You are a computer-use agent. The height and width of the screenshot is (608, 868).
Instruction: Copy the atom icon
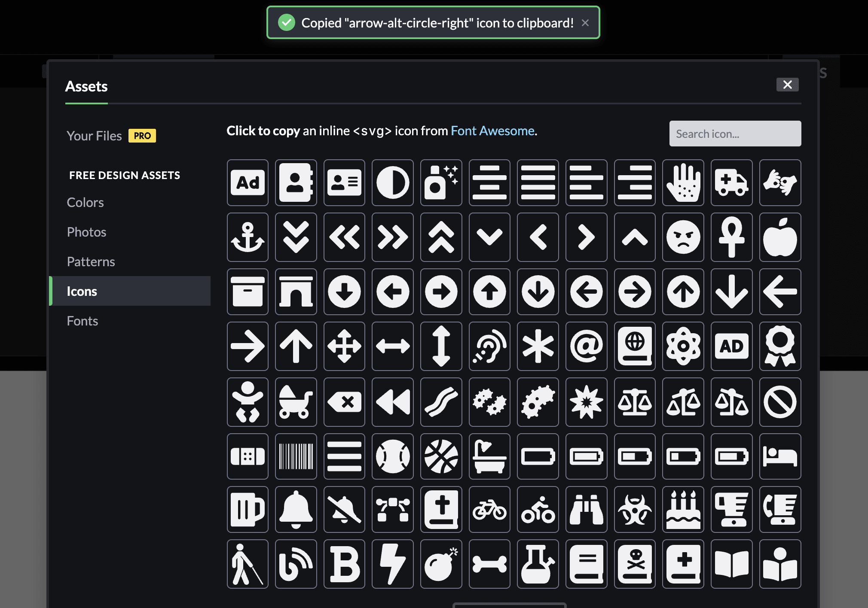coord(683,347)
